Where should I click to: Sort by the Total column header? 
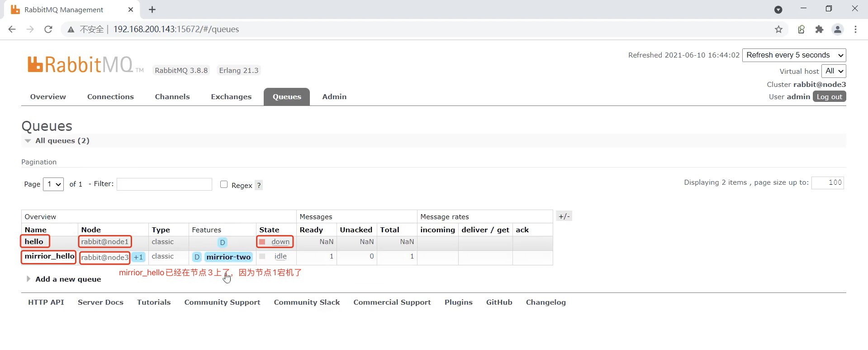[389, 230]
